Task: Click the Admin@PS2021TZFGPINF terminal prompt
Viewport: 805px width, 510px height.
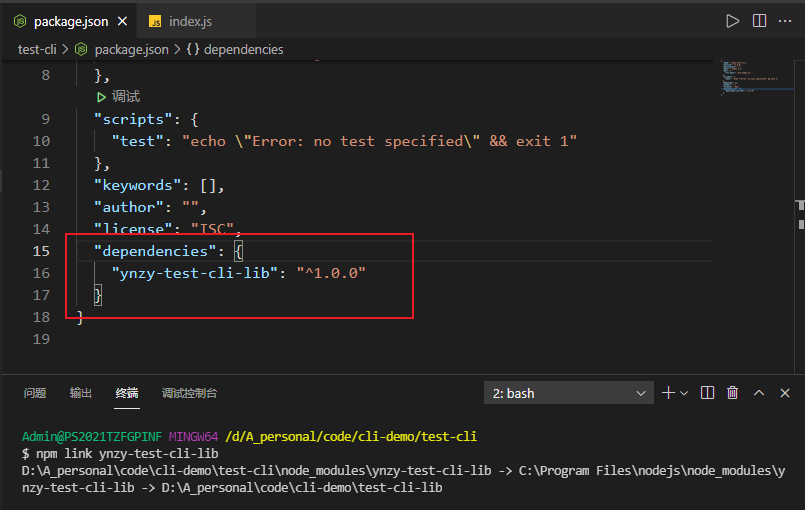Action: [x=92, y=437]
